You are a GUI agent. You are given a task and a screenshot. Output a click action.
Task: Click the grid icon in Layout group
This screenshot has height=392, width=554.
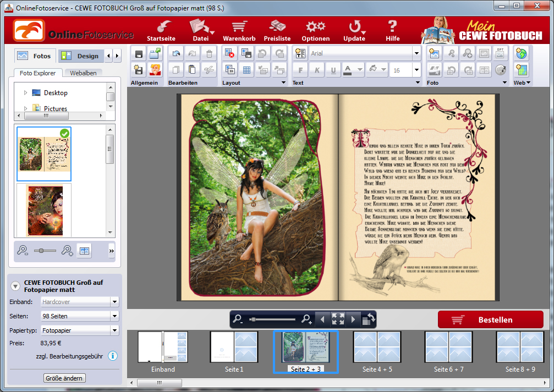point(246,70)
